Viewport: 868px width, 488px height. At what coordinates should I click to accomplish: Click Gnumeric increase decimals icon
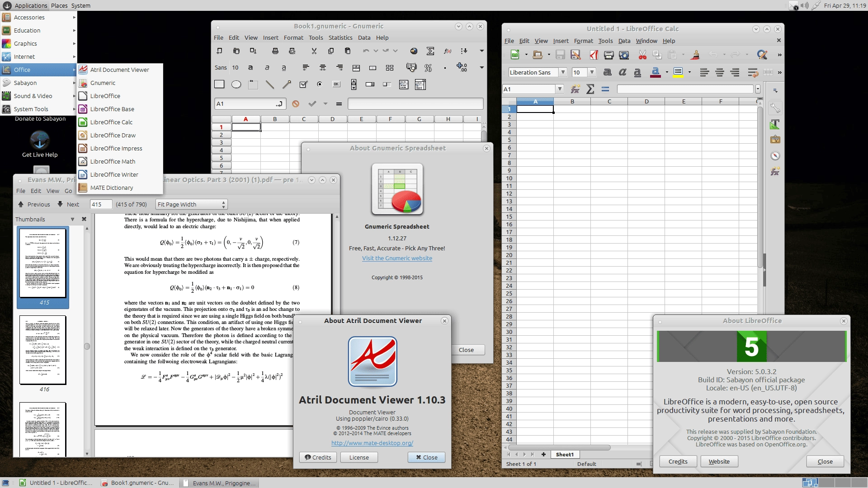(462, 68)
